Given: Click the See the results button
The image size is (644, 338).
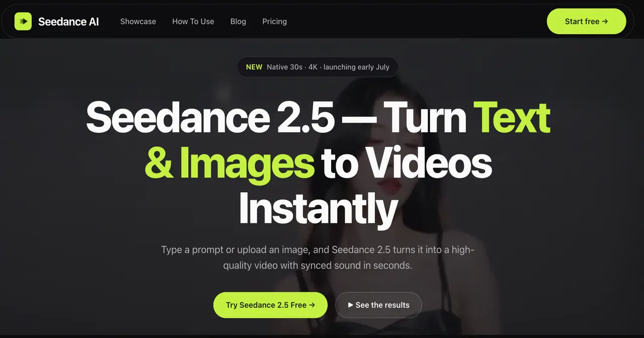Looking at the screenshot, I should coord(378,305).
